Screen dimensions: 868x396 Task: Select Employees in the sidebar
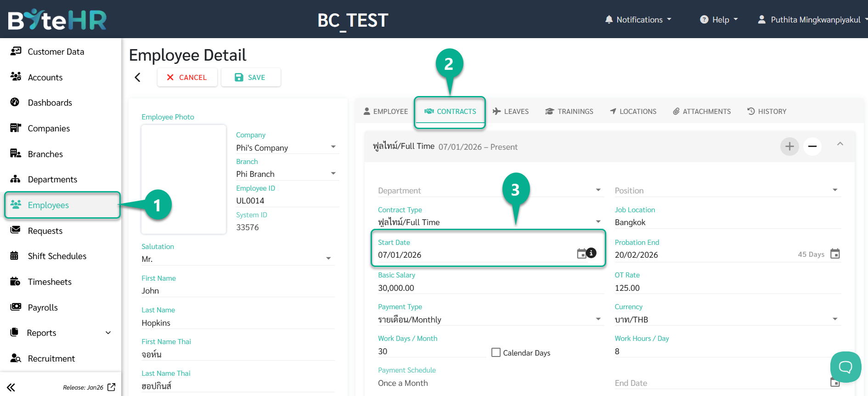pos(62,205)
